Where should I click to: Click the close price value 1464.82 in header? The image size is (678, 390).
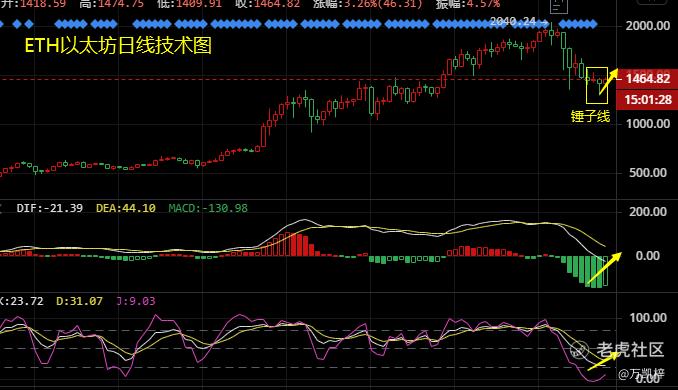(276, 4)
